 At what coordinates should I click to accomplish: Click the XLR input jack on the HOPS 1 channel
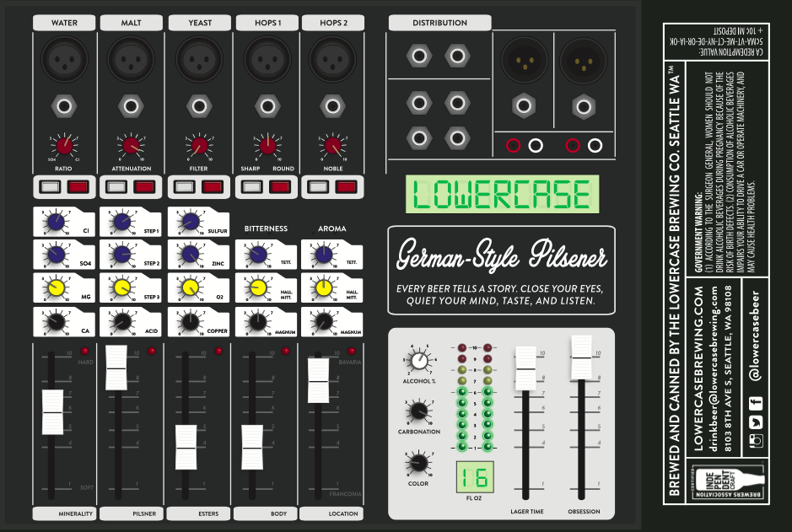267,59
